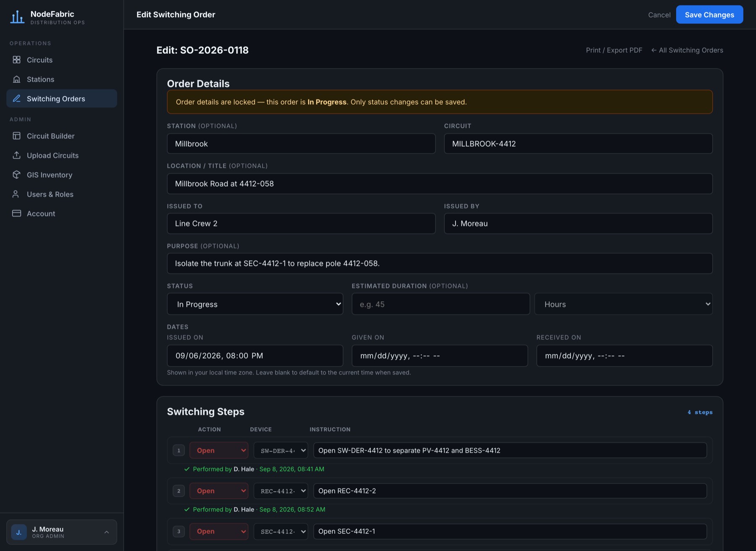This screenshot has width=756, height=551.
Task: Click the Switching Orders pencil icon
Action: click(x=16, y=98)
